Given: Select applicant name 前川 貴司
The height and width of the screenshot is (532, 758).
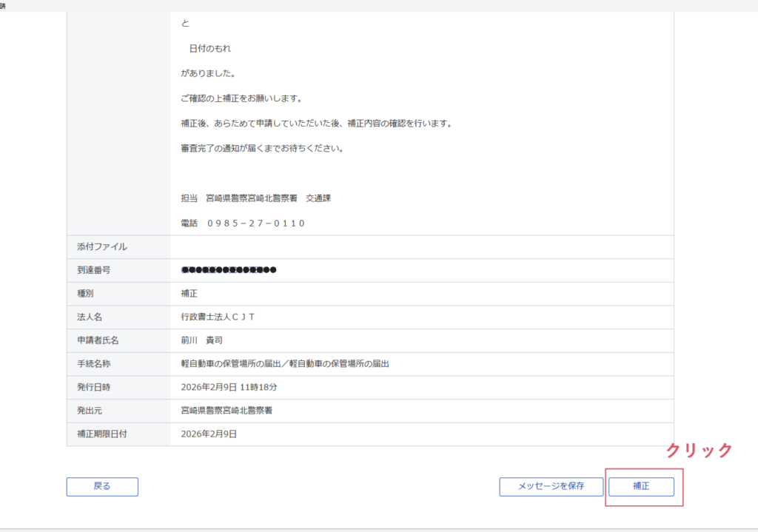Looking at the screenshot, I should 201,340.
